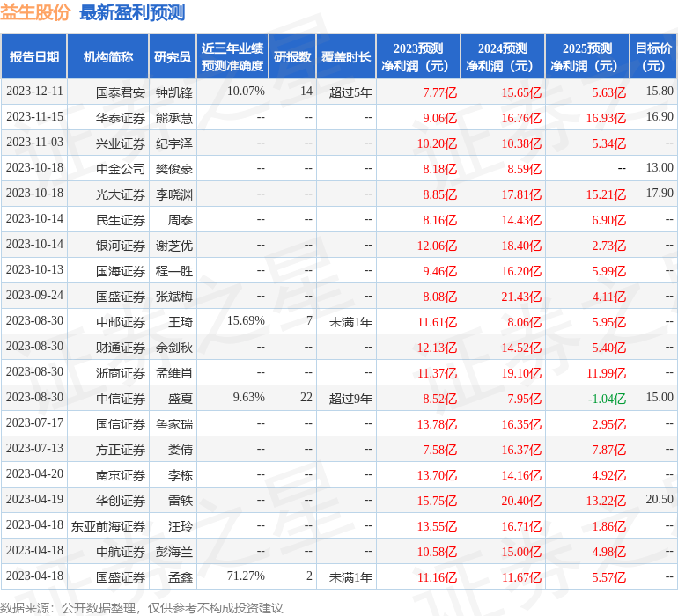The image size is (678, 616).
Task: Click institution name 中金公司
Action: (121, 169)
